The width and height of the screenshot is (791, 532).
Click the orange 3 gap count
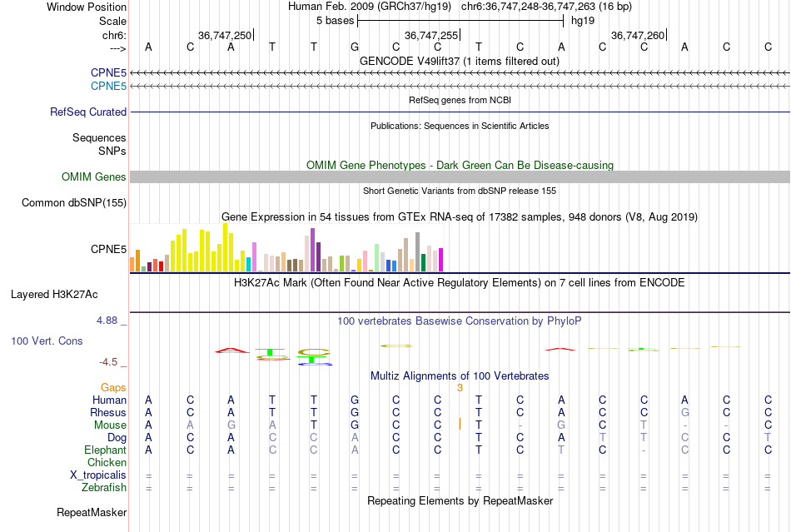[460, 387]
